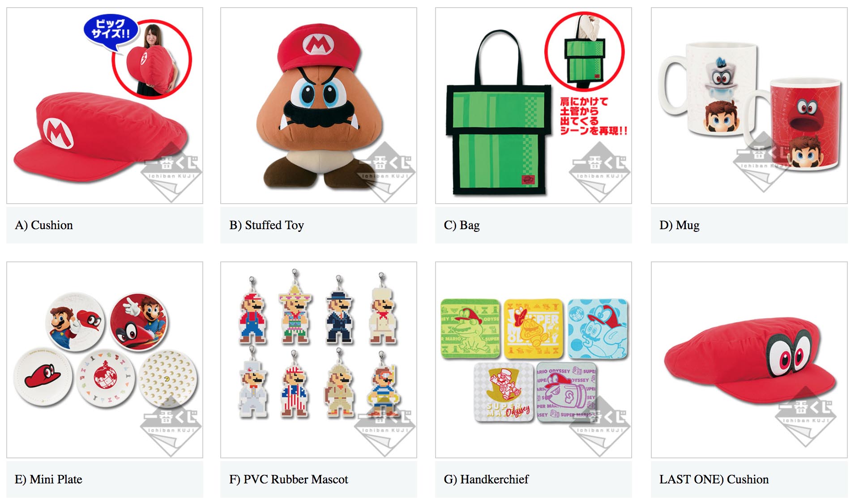
Task: Select the green warp pipe bag image
Action: pyautogui.click(x=534, y=106)
